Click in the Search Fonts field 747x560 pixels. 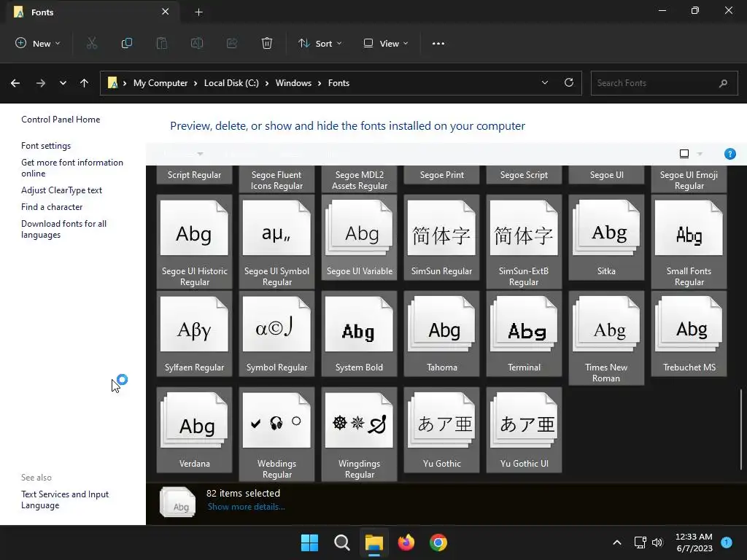point(664,83)
